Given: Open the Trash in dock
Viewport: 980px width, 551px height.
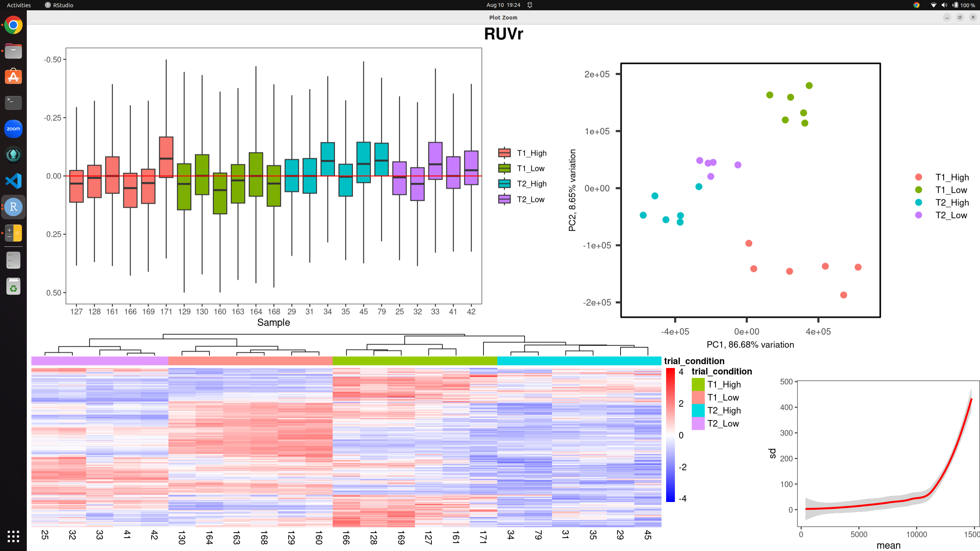Looking at the screenshot, I should 13,286.
